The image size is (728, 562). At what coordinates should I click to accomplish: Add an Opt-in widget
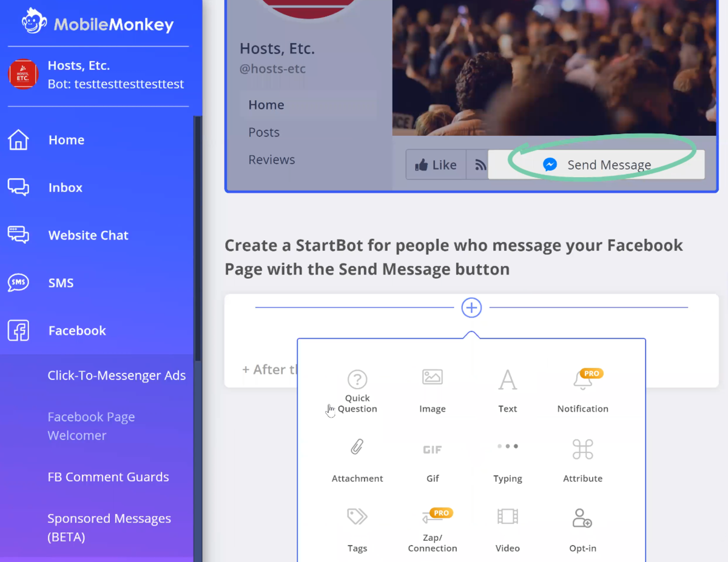(x=583, y=530)
